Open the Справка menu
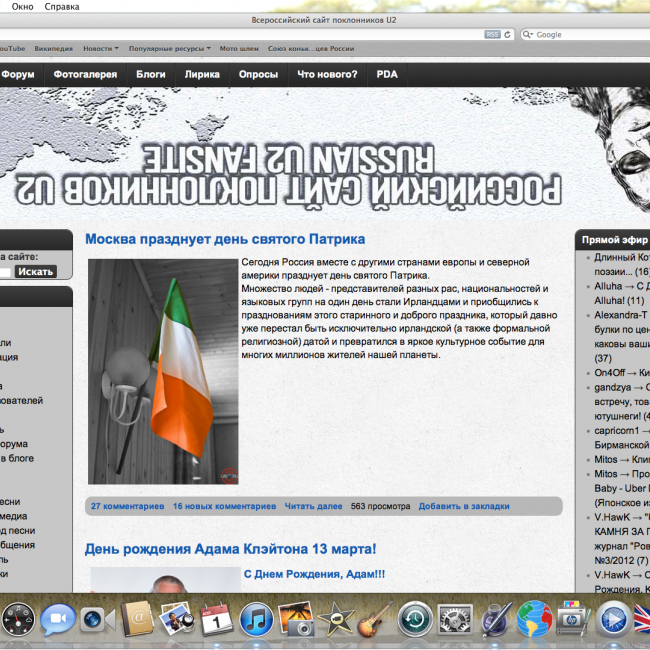The width and height of the screenshot is (650, 650). 62,7
